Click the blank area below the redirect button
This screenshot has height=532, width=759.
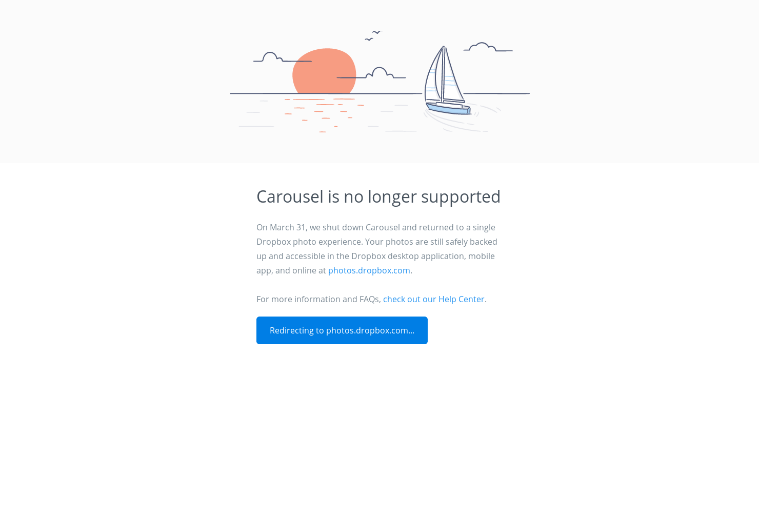point(379,410)
